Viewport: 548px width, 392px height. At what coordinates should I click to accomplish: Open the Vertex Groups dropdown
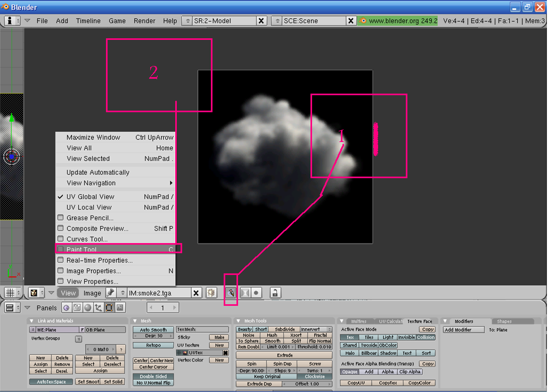(79, 339)
